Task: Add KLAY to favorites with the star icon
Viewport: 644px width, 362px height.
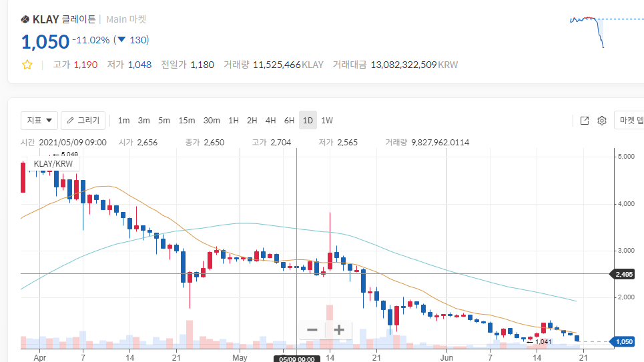Action: click(27, 65)
